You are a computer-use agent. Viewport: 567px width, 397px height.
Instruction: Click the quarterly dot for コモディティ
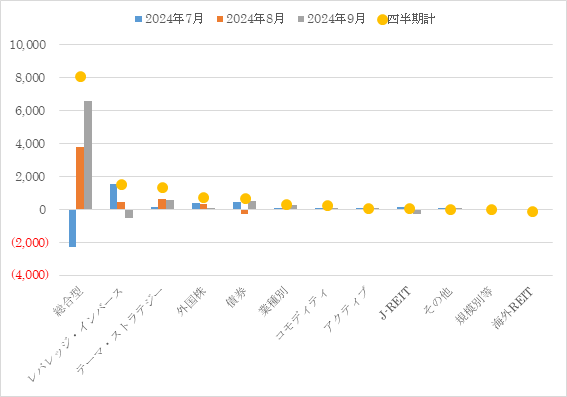pyautogui.click(x=327, y=206)
